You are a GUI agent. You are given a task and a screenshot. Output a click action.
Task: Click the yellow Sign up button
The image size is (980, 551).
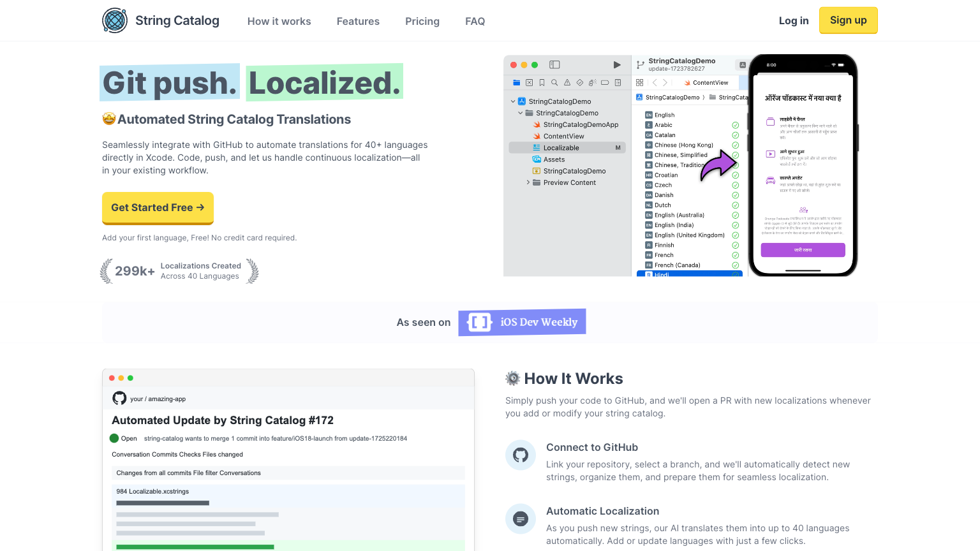pos(848,20)
